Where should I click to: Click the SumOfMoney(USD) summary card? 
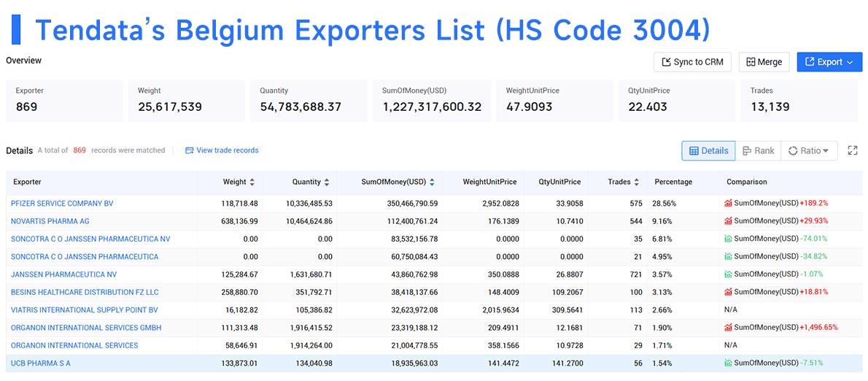coord(431,101)
